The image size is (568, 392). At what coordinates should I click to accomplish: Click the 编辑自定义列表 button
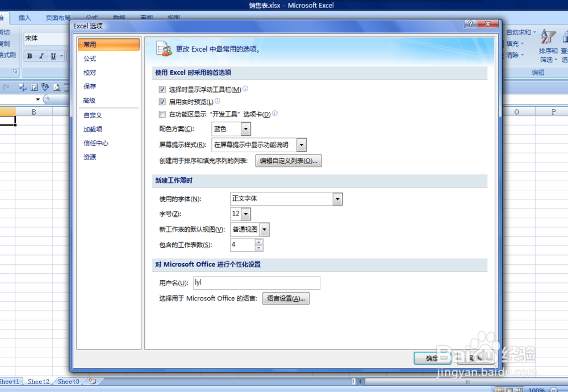(x=289, y=161)
